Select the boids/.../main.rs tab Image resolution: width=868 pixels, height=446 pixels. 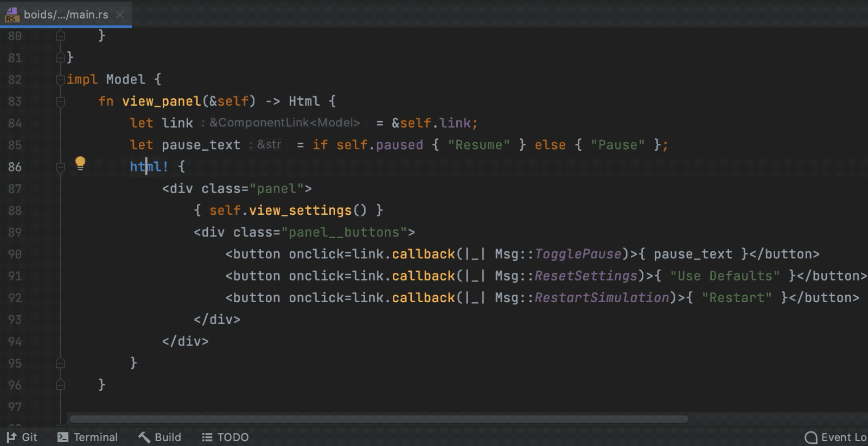(x=66, y=15)
